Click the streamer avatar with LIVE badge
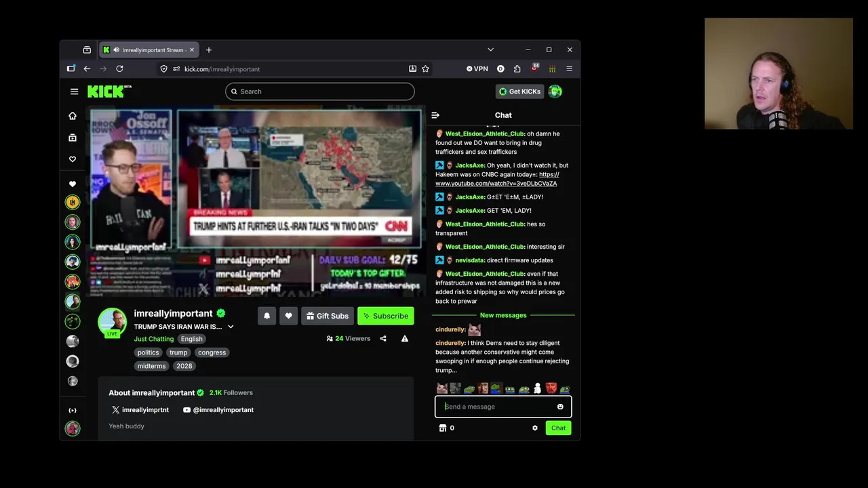The height and width of the screenshot is (488, 868). (x=112, y=323)
